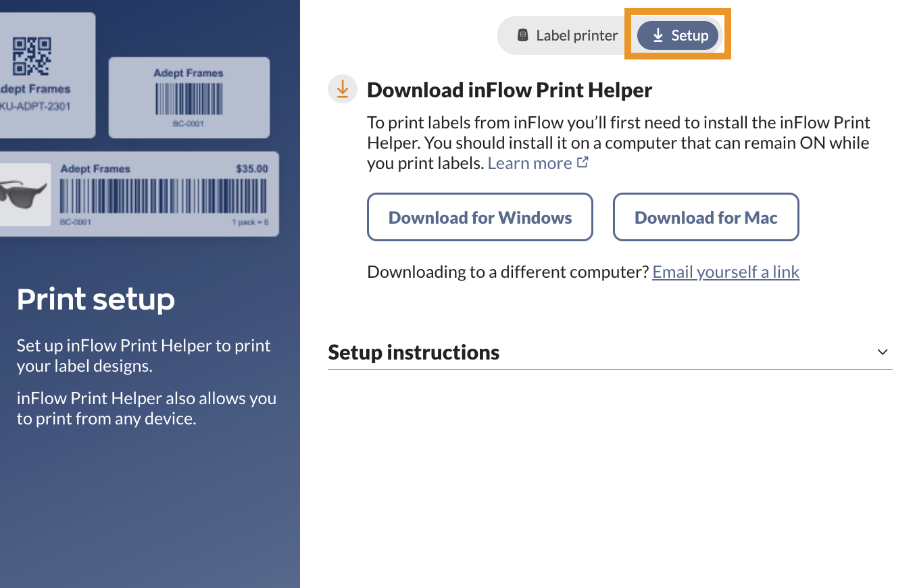Click the Download inFlow Print Helper heading
This screenshot has height=588, width=915.
click(x=510, y=90)
